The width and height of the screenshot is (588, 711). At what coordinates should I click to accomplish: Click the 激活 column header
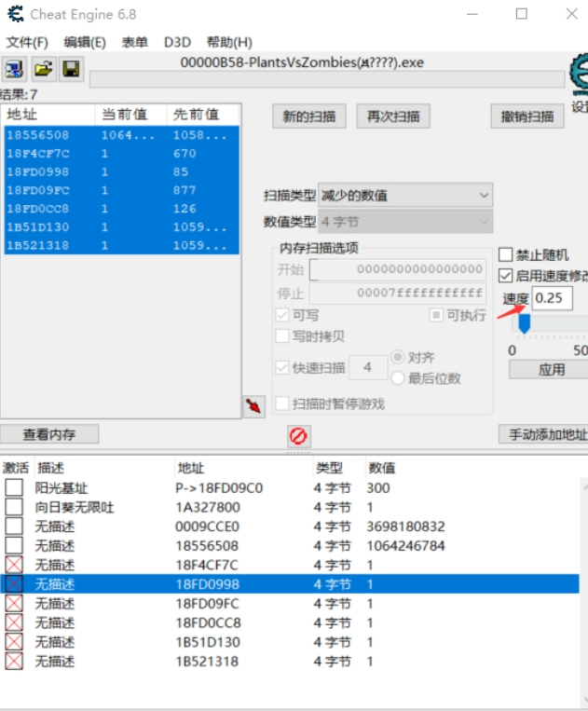pyautogui.click(x=16, y=468)
